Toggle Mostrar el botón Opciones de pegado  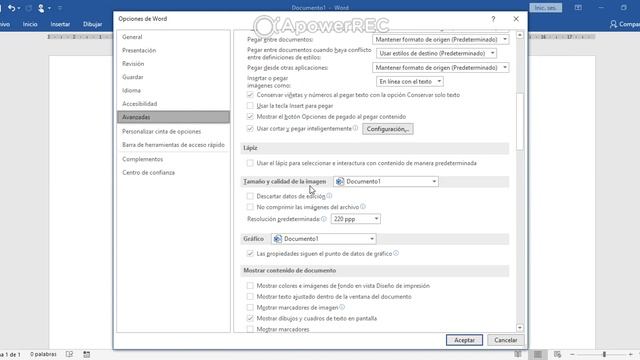[250, 117]
